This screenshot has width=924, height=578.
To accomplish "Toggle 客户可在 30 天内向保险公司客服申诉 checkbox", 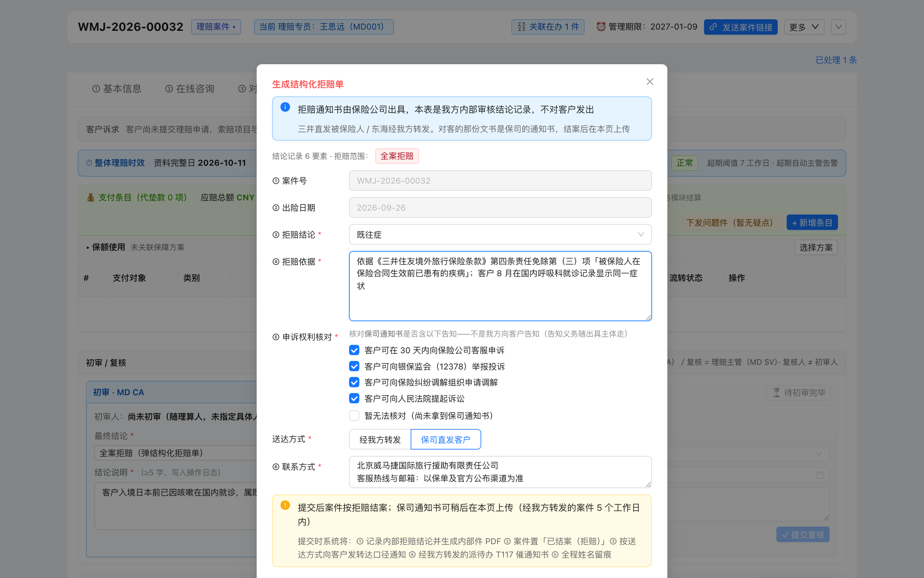I will click(x=354, y=350).
